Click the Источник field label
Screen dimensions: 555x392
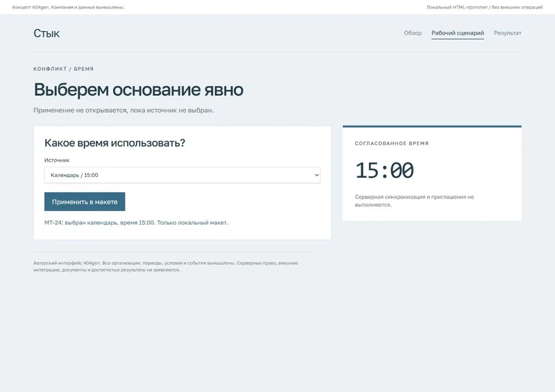(57, 160)
